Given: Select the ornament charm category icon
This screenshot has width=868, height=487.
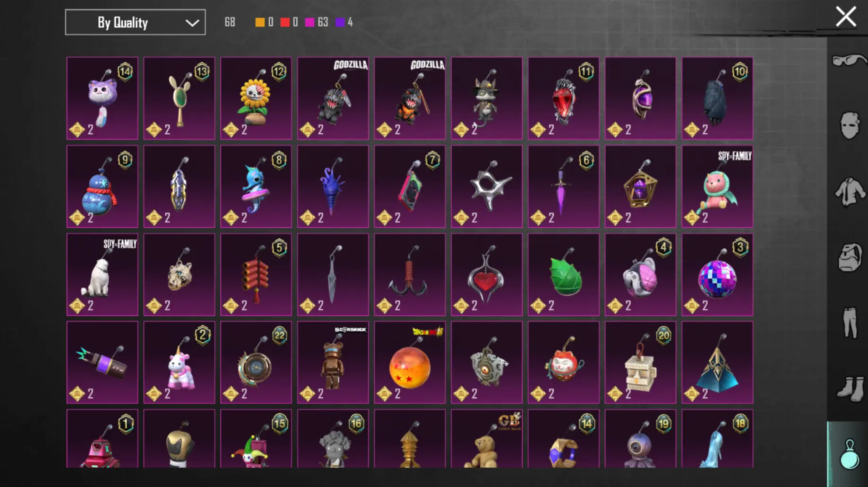Looking at the screenshot, I should click(x=849, y=454).
